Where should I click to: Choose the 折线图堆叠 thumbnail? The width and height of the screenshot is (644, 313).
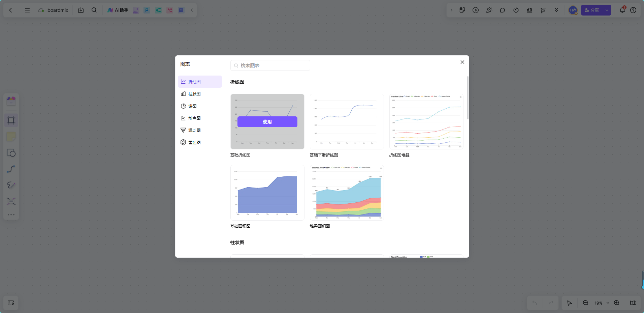point(426,121)
